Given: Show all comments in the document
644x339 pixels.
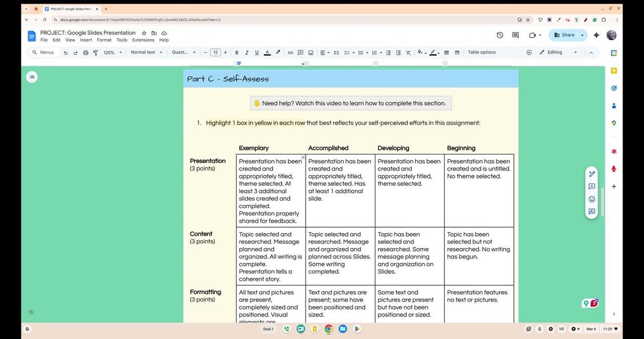Looking at the screenshot, I should [515, 35].
